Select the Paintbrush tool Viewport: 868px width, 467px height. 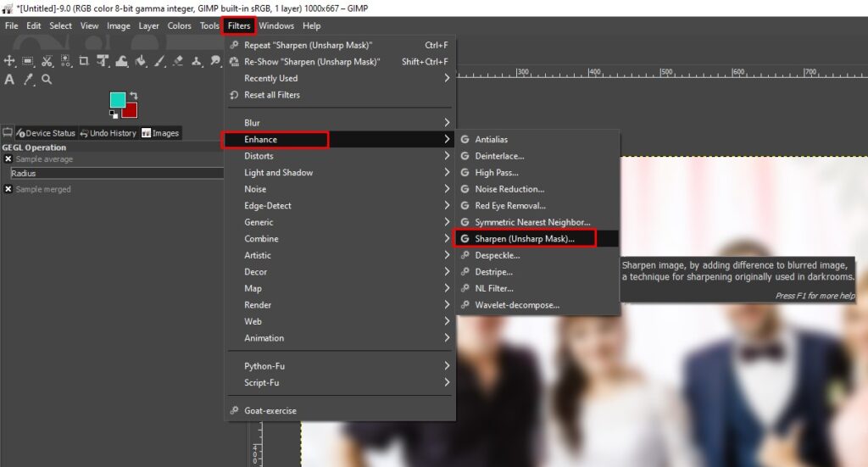tap(159, 61)
